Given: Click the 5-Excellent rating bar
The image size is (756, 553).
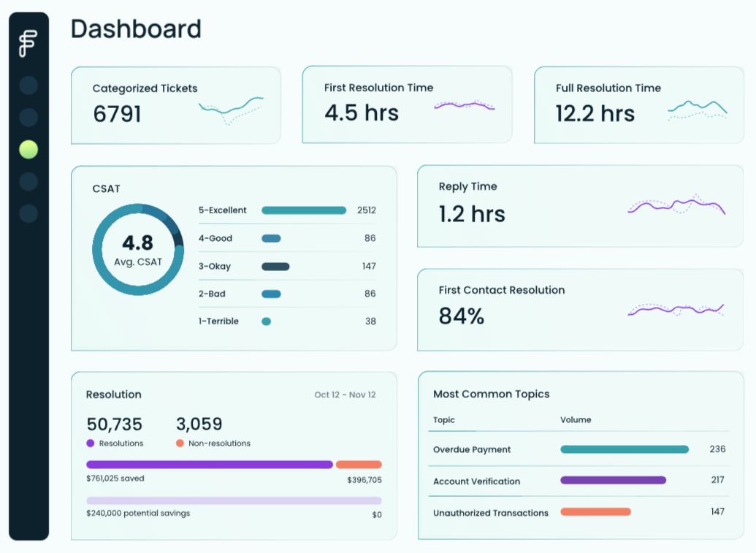Looking at the screenshot, I should point(304,210).
